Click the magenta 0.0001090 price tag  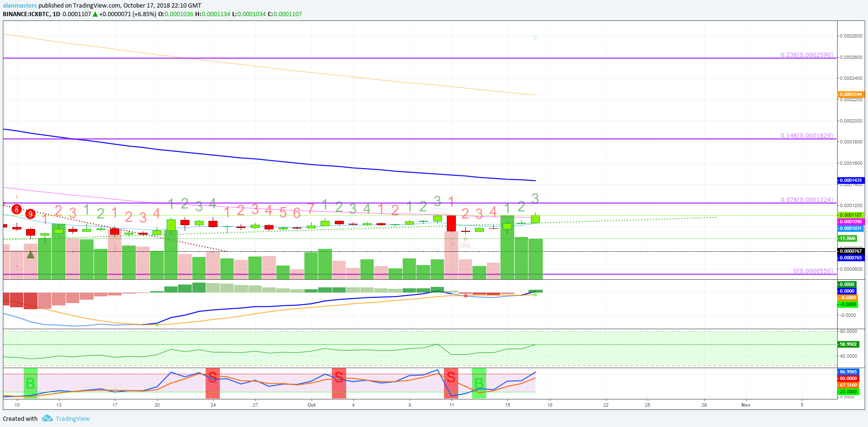pos(850,222)
